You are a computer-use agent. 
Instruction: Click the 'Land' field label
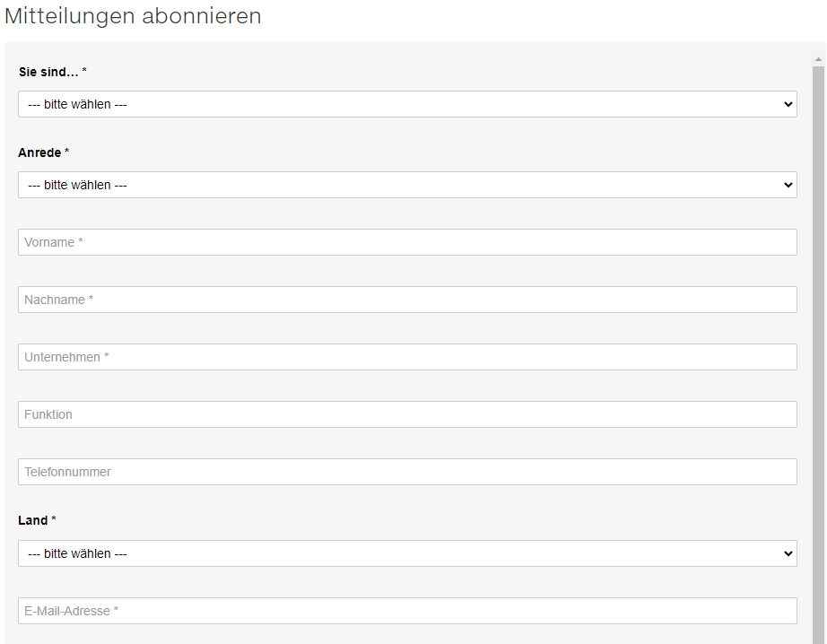[x=32, y=520]
